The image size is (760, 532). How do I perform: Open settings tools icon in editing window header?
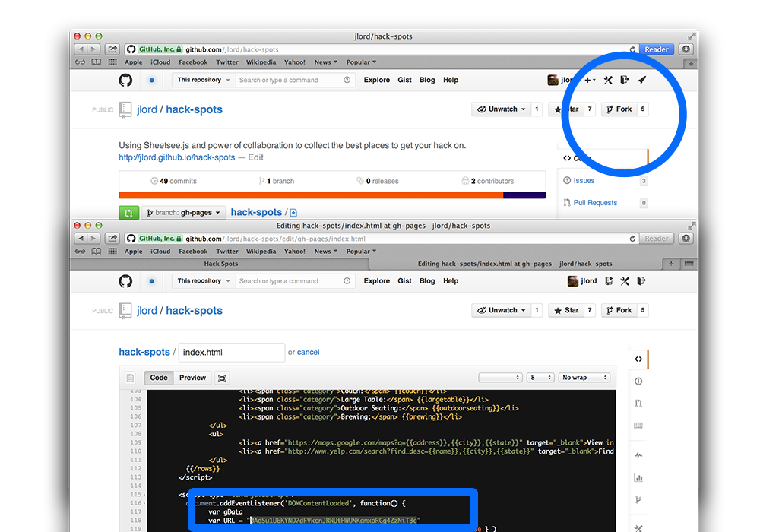click(x=625, y=281)
